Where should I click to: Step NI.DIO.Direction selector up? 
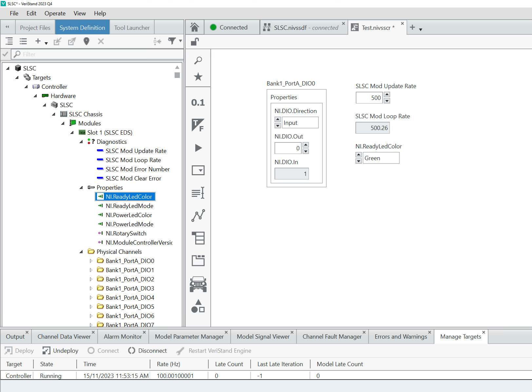(x=278, y=120)
